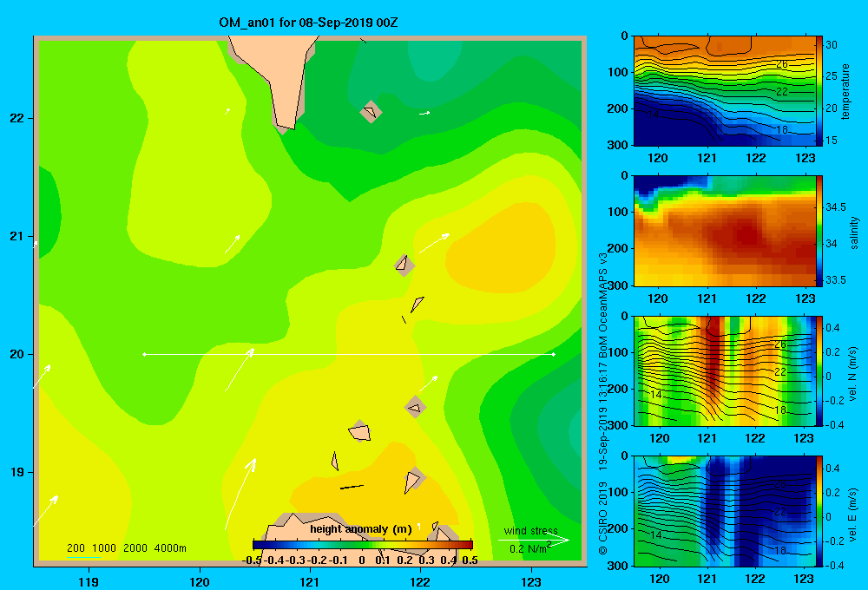Click the temperature panel '14' contour label
The height and width of the screenshot is (590, 868).
[654, 114]
